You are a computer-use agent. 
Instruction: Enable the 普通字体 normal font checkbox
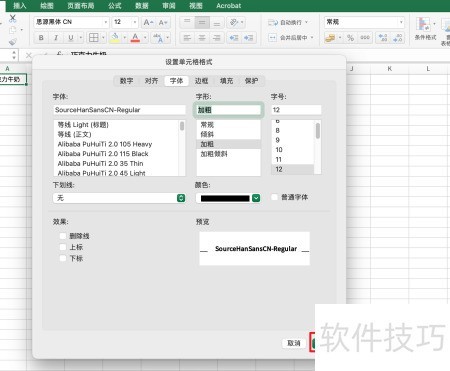tap(274, 197)
